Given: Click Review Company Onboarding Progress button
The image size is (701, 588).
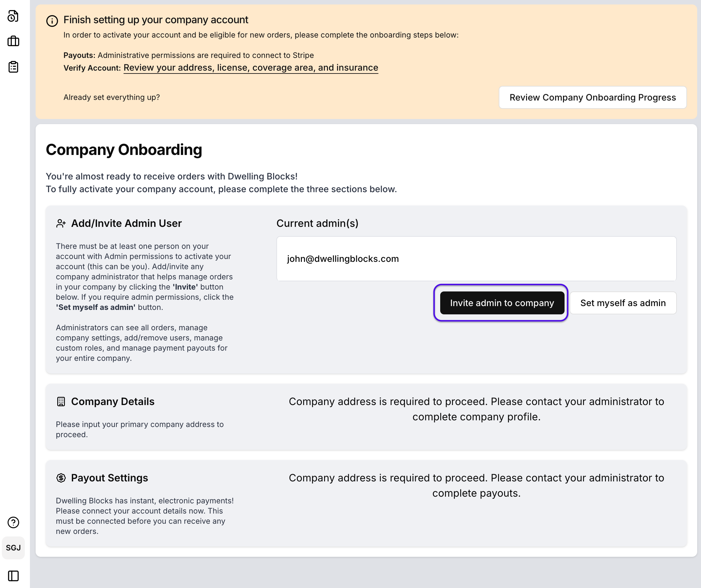Looking at the screenshot, I should point(592,97).
